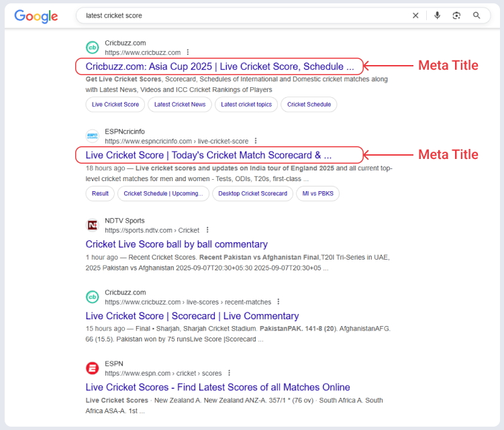Open the three-dot menu beside www.cricbuzz.com
This screenshot has height=430, width=504.
pyautogui.click(x=188, y=52)
